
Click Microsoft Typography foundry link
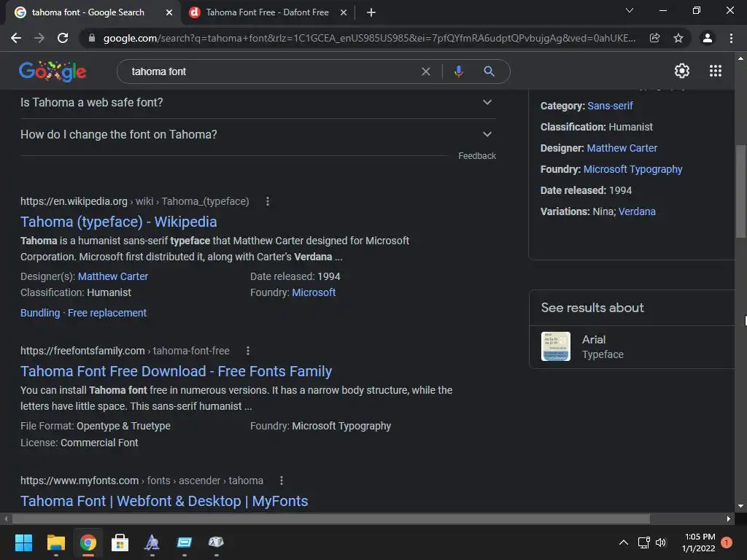tap(632, 169)
